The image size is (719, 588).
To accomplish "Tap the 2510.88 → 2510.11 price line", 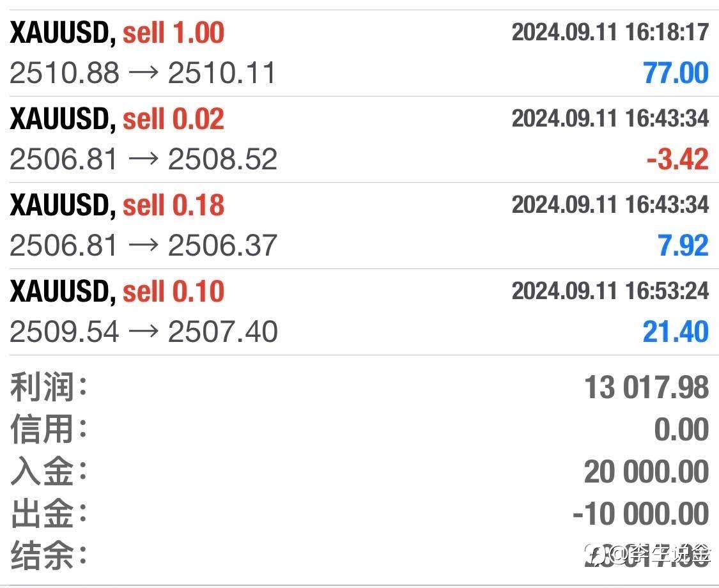I will coord(143,73).
